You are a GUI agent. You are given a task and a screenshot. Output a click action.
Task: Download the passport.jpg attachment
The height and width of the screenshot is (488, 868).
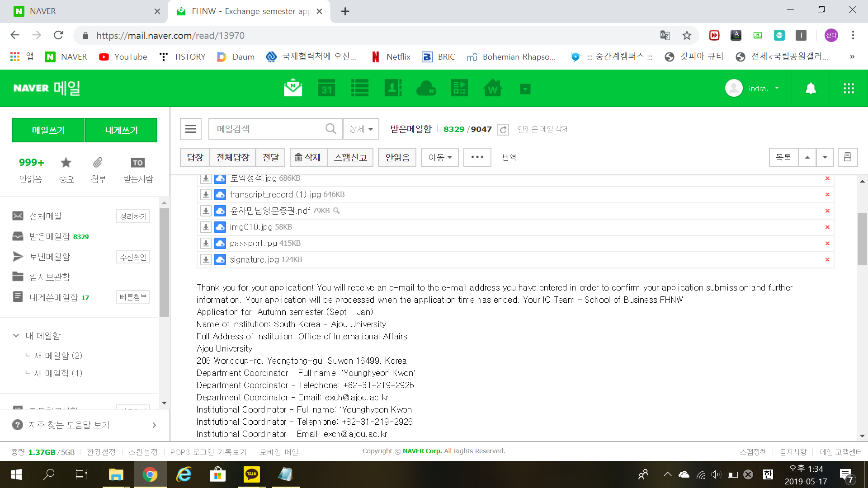point(206,244)
